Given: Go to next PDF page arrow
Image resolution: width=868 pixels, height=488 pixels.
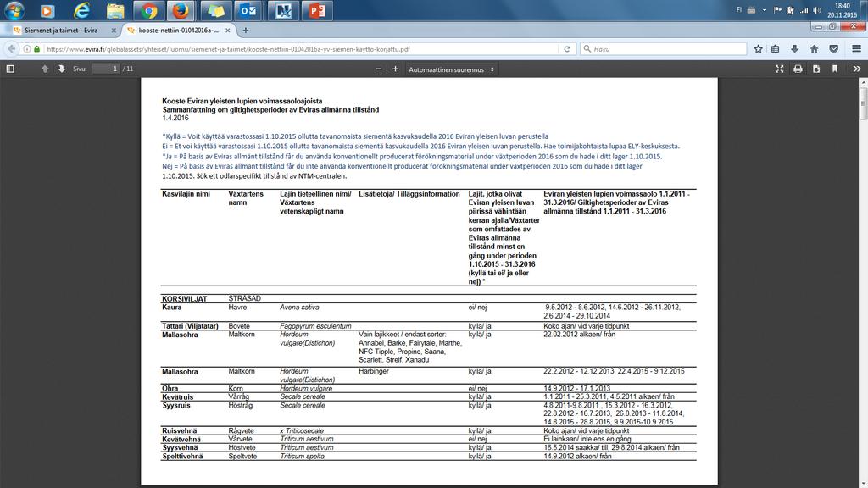Looking at the screenshot, I should [x=61, y=69].
